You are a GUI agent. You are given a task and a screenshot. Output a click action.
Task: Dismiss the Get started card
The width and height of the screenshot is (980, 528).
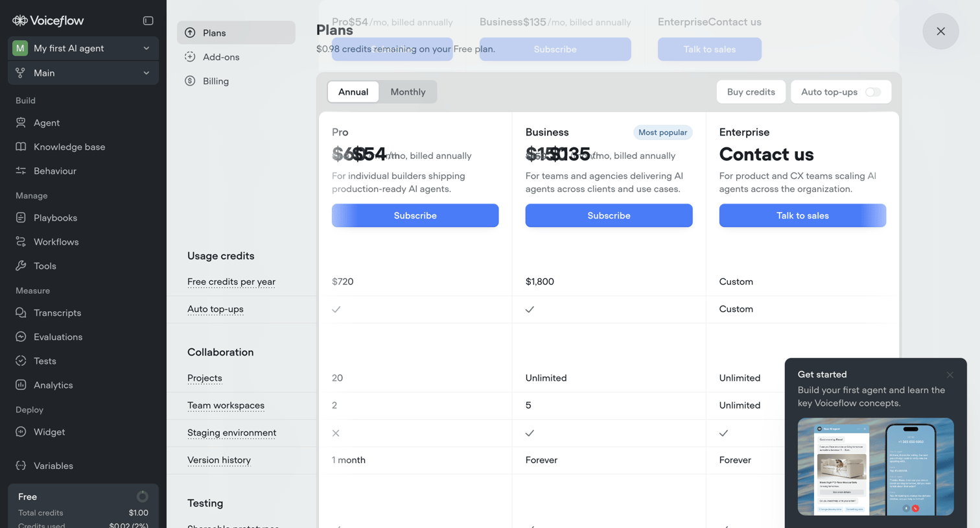click(x=950, y=375)
